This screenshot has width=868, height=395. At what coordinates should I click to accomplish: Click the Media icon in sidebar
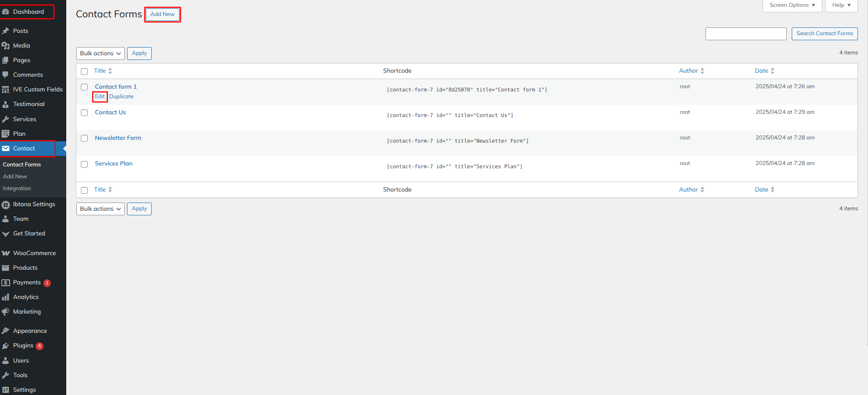click(5, 46)
